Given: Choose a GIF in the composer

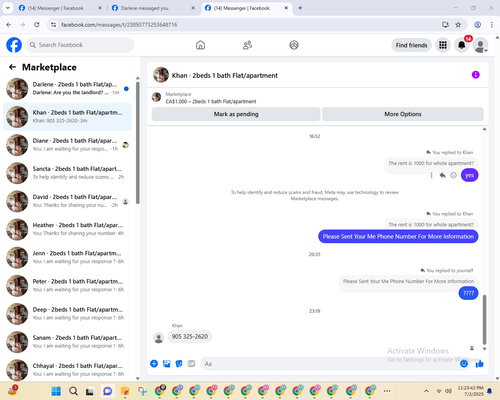Looking at the screenshot, I should (191, 364).
